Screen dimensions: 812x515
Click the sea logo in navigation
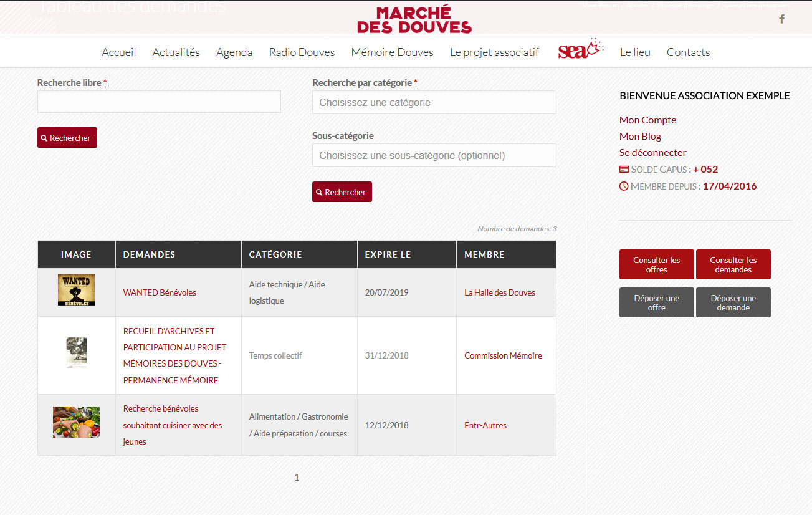coord(580,50)
